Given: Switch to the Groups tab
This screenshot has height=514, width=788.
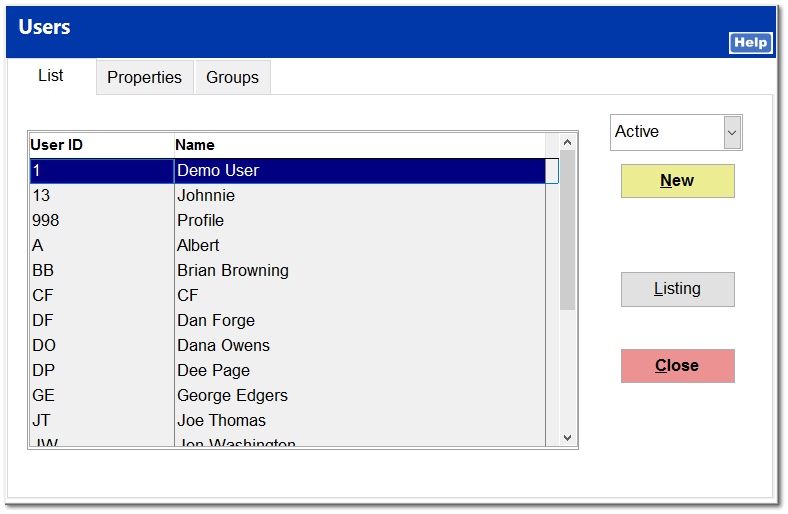Looking at the screenshot, I should (232, 77).
